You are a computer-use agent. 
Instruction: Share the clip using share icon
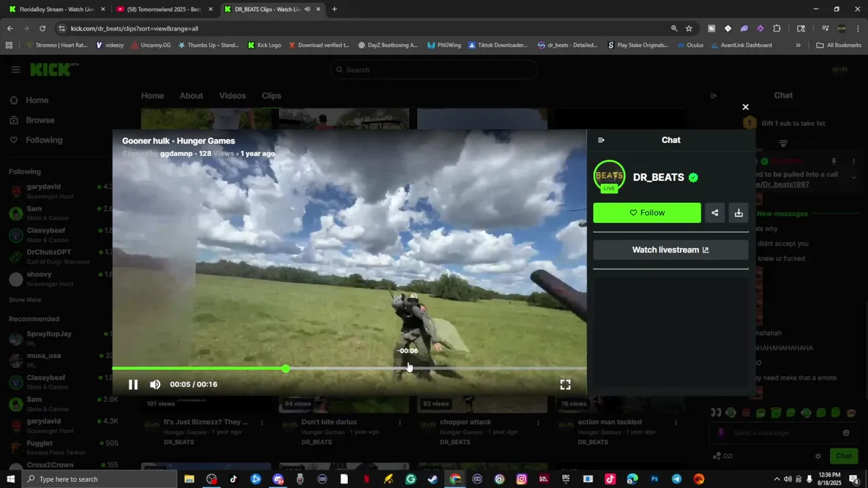[x=715, y=213]
